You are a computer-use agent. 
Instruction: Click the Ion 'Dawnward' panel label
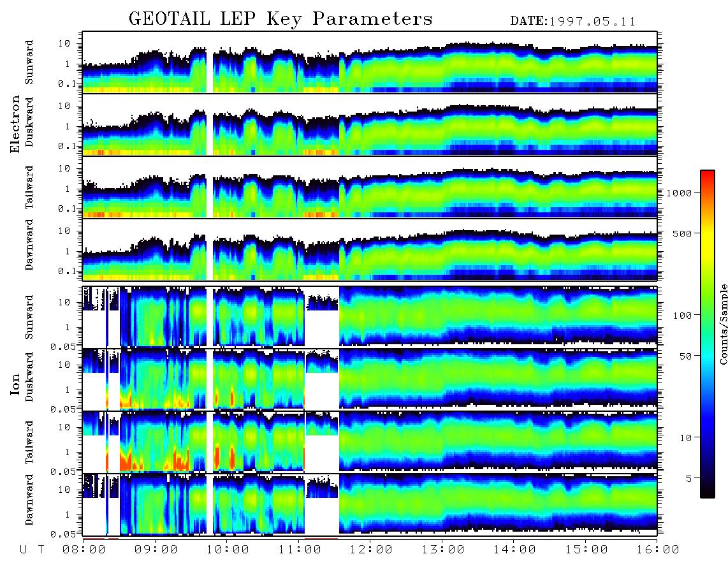click(x=29, y=500)
